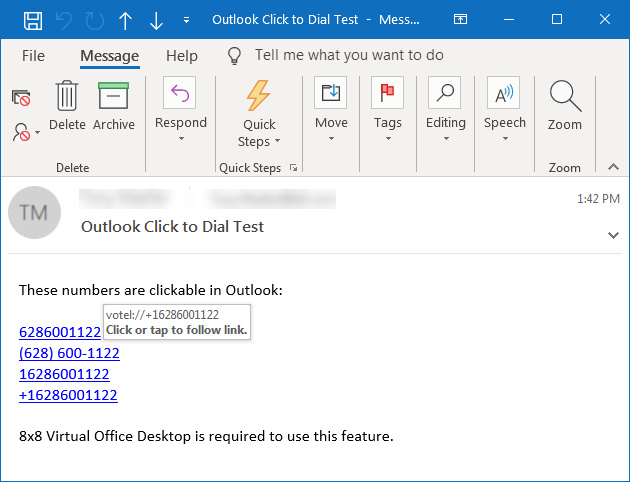Image resolution: width=630 pixels, height=482 pixels.
Task: Go to next item using down arrow
Action: tap(156, 20)
